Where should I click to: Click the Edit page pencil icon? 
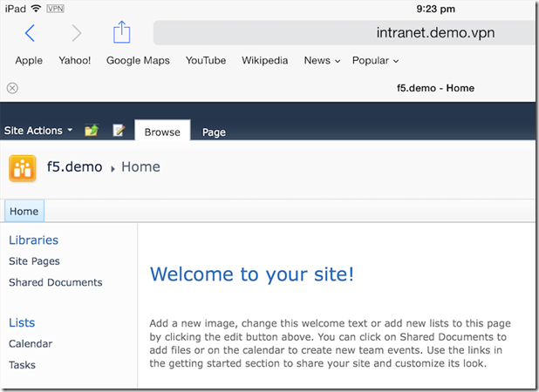[119, 131]
